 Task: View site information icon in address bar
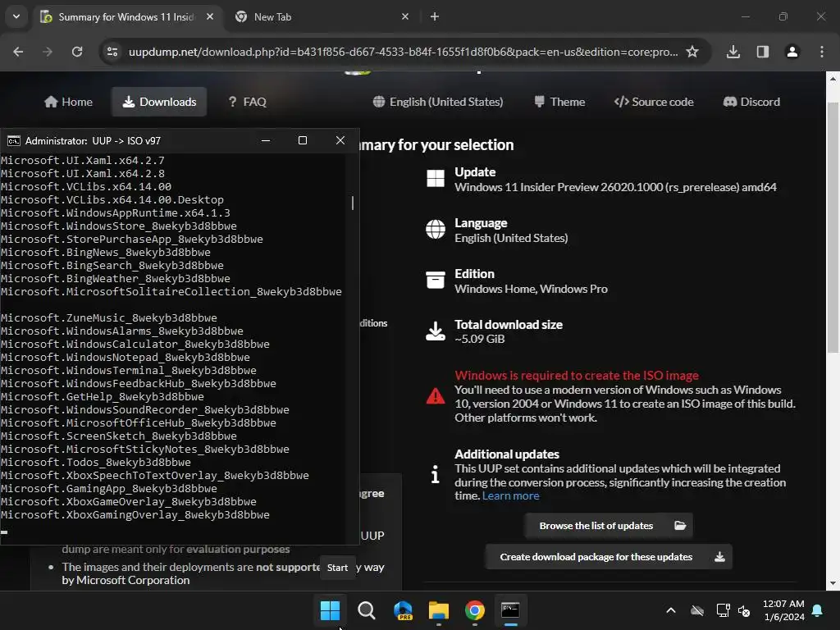(x=112, y=52)
